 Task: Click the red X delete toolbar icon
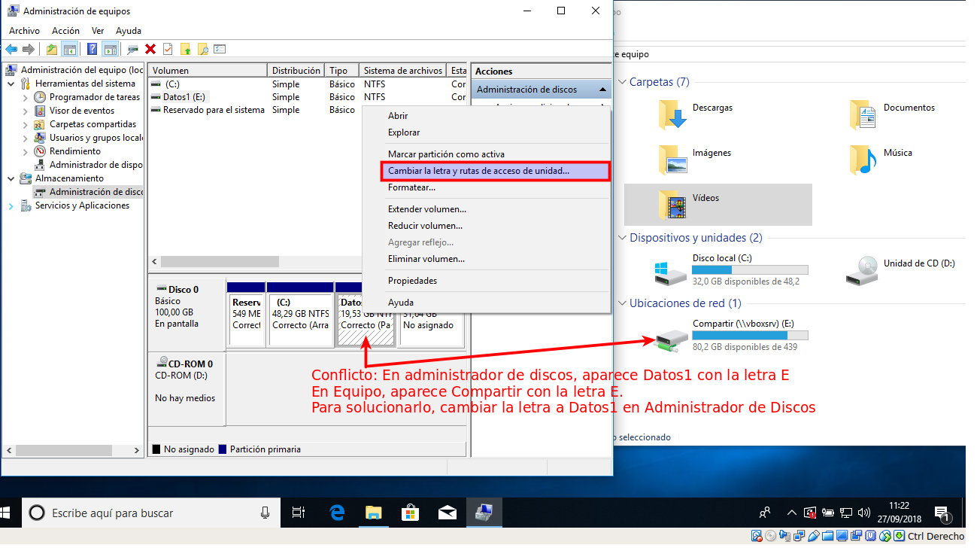pyautogui.click(x=150, y=49)
